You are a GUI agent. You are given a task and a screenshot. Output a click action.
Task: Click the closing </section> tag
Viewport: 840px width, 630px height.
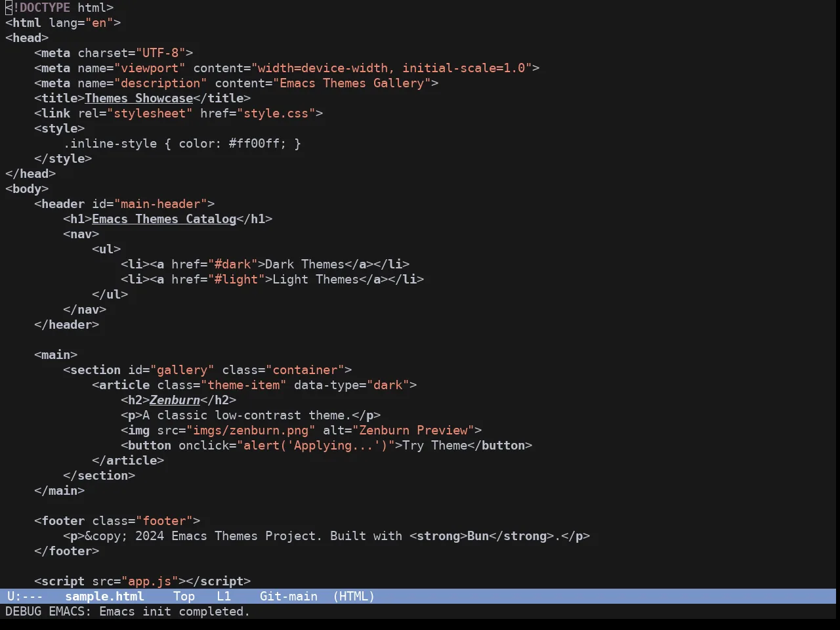[99, 476]
